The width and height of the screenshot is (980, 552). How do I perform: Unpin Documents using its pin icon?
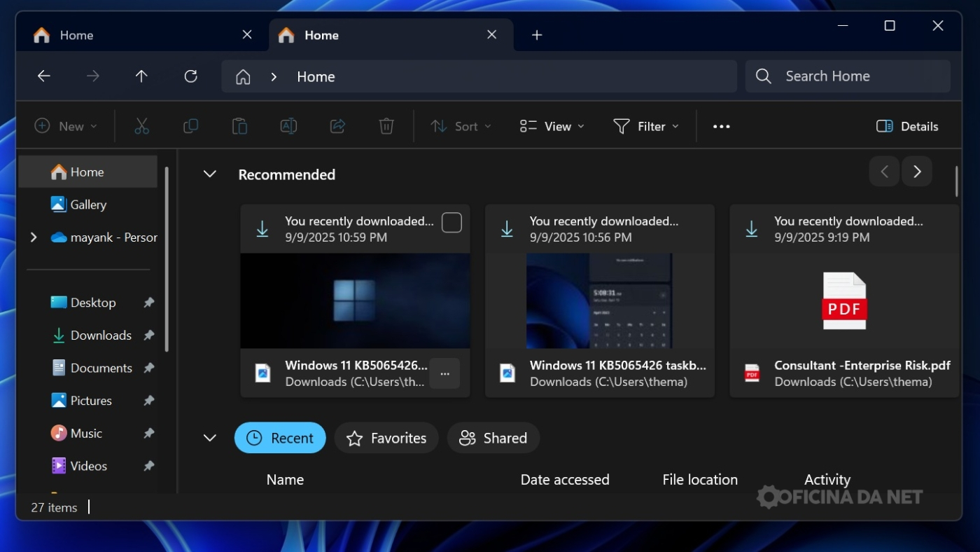148,368
